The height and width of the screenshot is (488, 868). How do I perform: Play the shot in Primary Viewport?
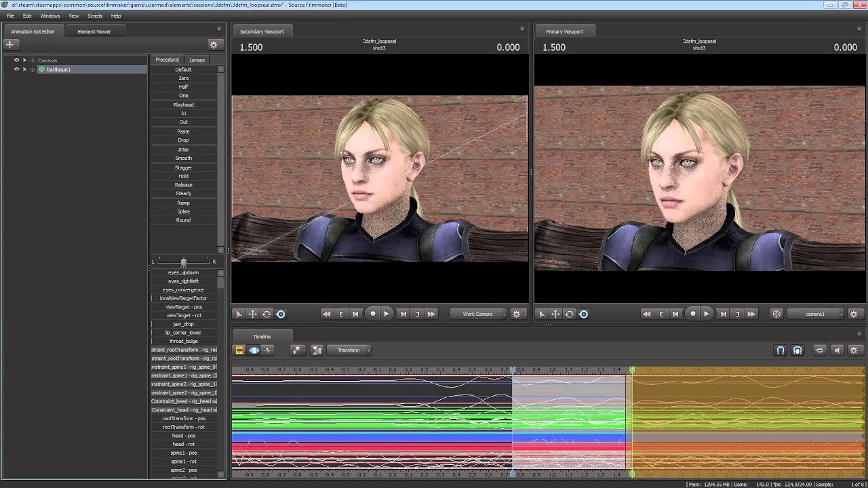(707, 314)
